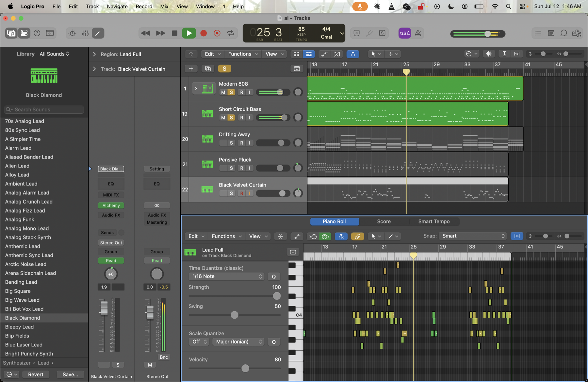Image resolution: width=588 pixels, height=382 pixels.
Task: Open the Piano Roll Edit menu
Action: 196,236
